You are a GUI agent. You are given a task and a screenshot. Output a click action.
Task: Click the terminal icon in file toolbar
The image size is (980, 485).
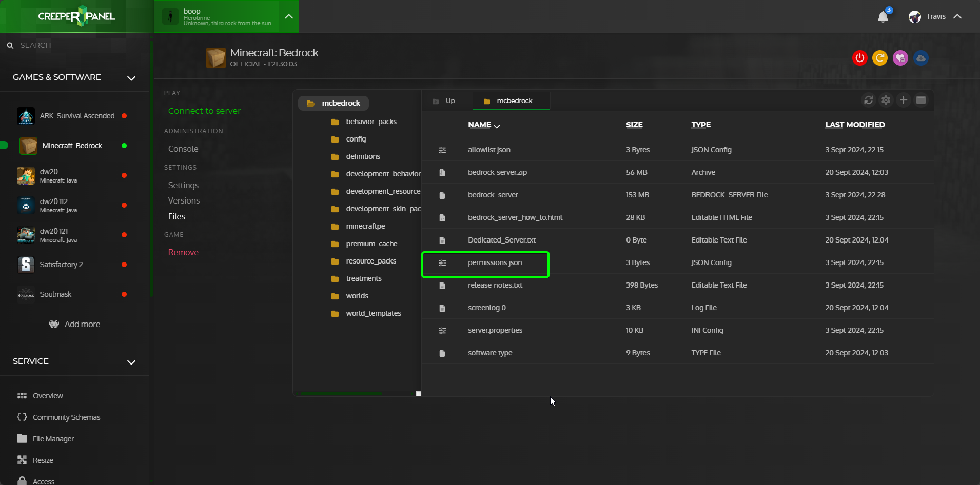click(x=921, y=100)
